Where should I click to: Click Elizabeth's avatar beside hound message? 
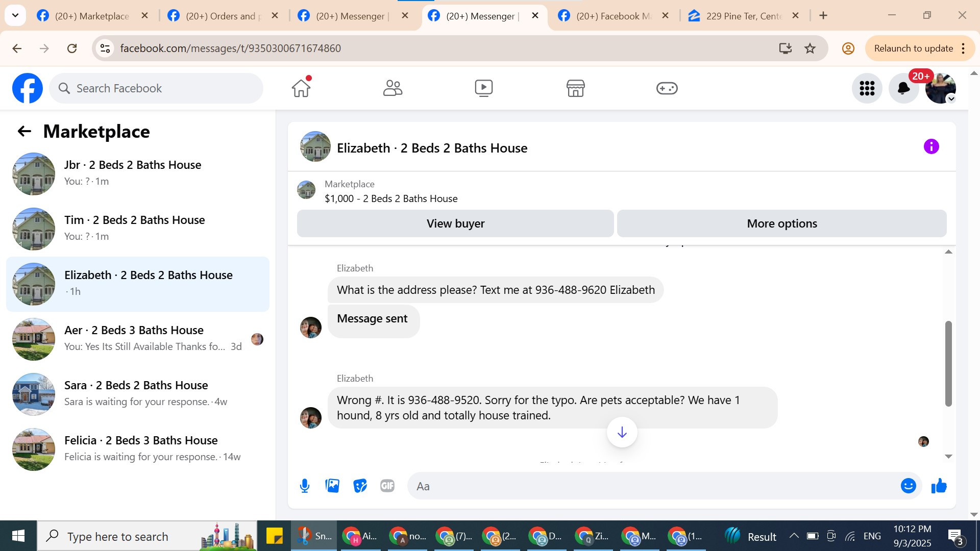(x=311, y=418)
